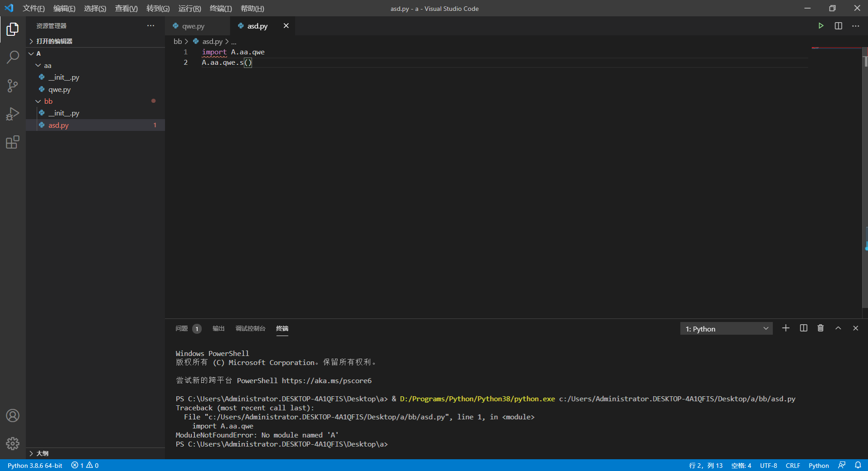Select asd.py in the explorer tree
This screenshot has height=471, width=868.
(96, 125)
